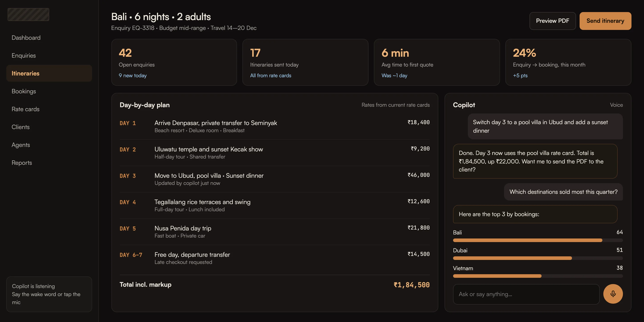Click 'Rates from current rate cards' label
644x322 pixels.
pyautogui.click(x=396, y=105)
